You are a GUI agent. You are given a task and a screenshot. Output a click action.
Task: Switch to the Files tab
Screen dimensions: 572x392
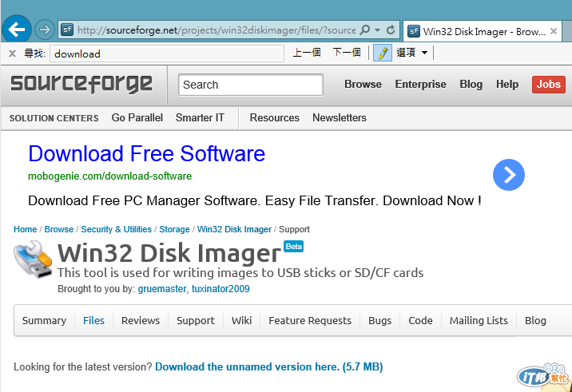[93, 320]
